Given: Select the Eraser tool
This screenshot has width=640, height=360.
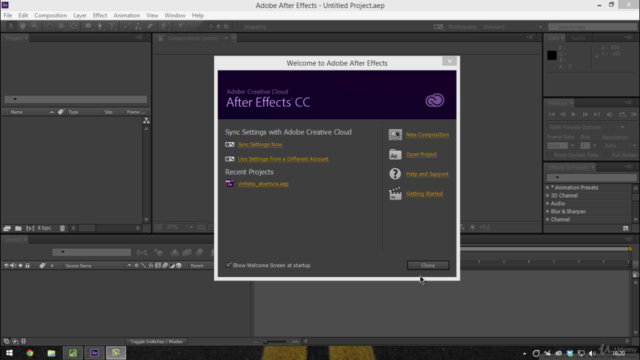Looking at the screenshot, I should [x=150, y=26].
